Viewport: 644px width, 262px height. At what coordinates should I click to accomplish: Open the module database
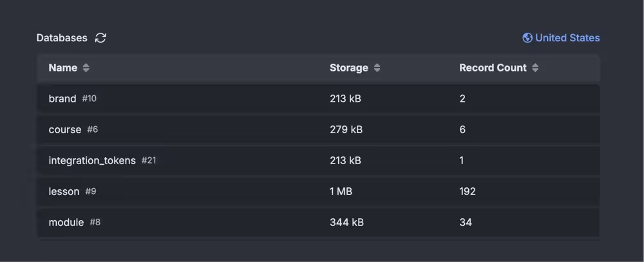[66, 223]
